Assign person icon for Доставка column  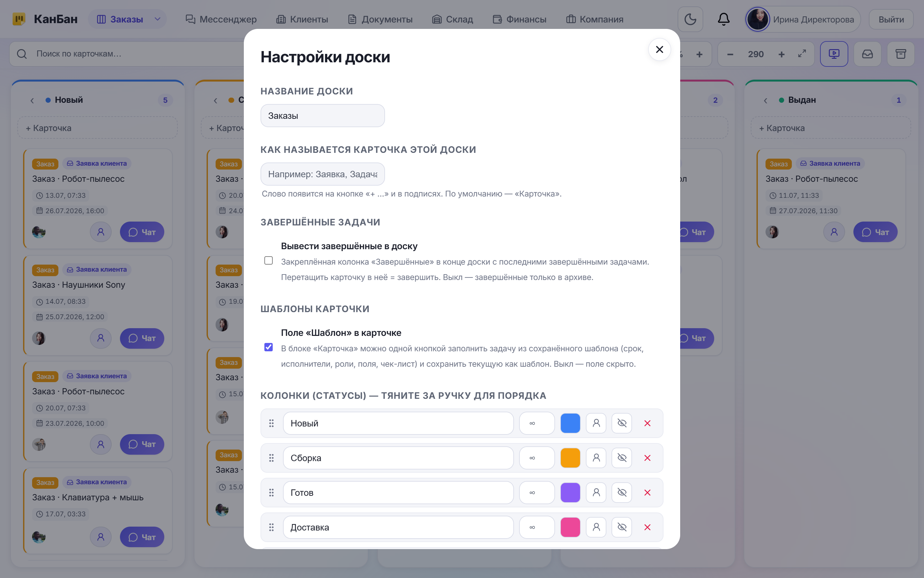coord(596,527)
